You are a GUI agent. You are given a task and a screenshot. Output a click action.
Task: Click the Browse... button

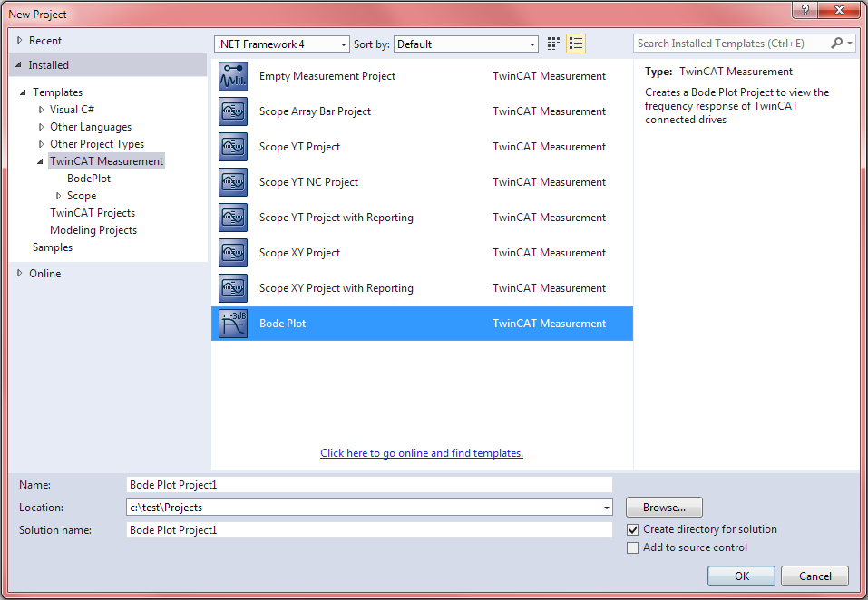[664, 507]
